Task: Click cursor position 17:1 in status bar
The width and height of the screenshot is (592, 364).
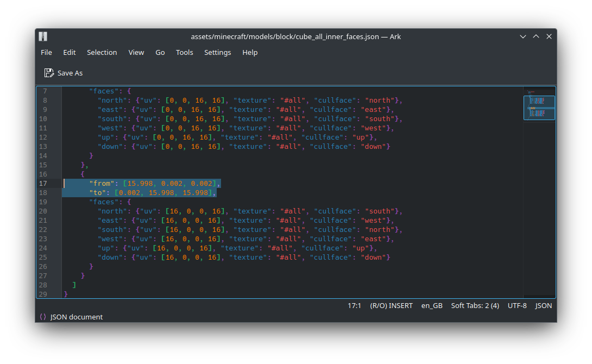Action: [354, 305]
